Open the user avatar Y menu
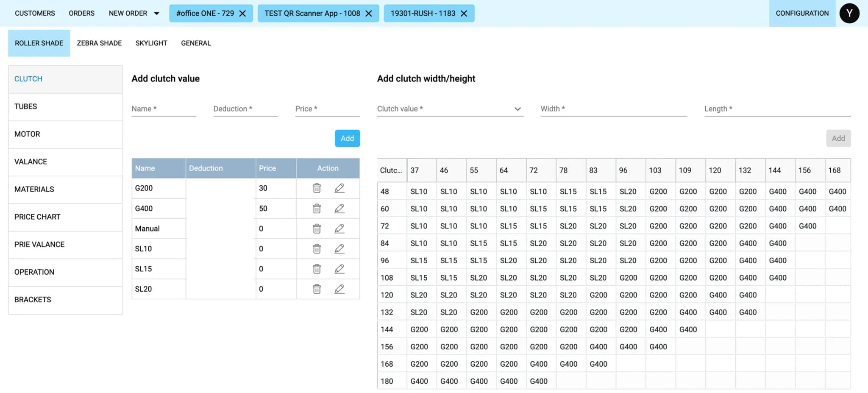Screen dimensions: 868x393 point(849,13)
